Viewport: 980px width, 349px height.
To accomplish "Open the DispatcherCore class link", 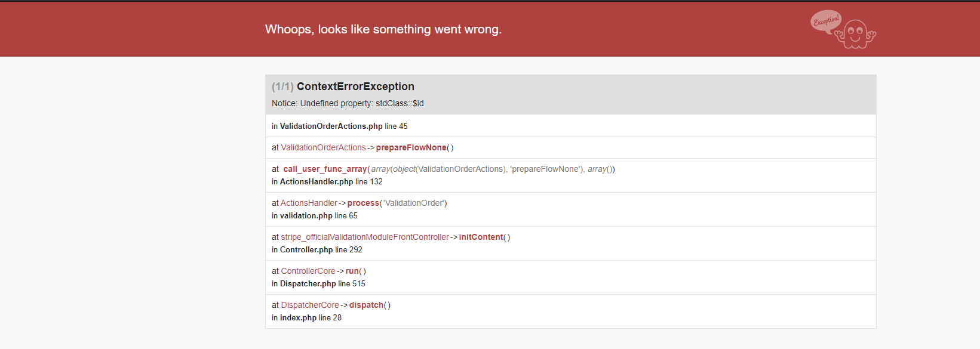I will click(310, 305).
